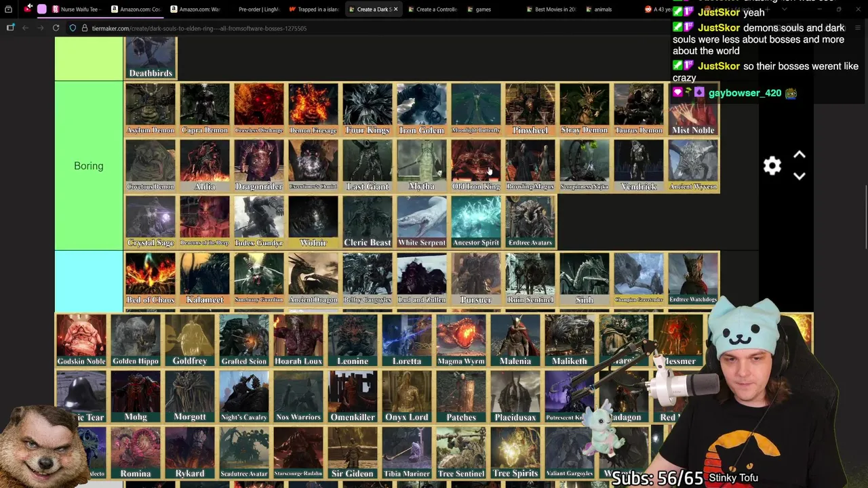Pick the Godskin Noble unranked tile
This screenshot has height=488, width=868.
click(81, 340)
